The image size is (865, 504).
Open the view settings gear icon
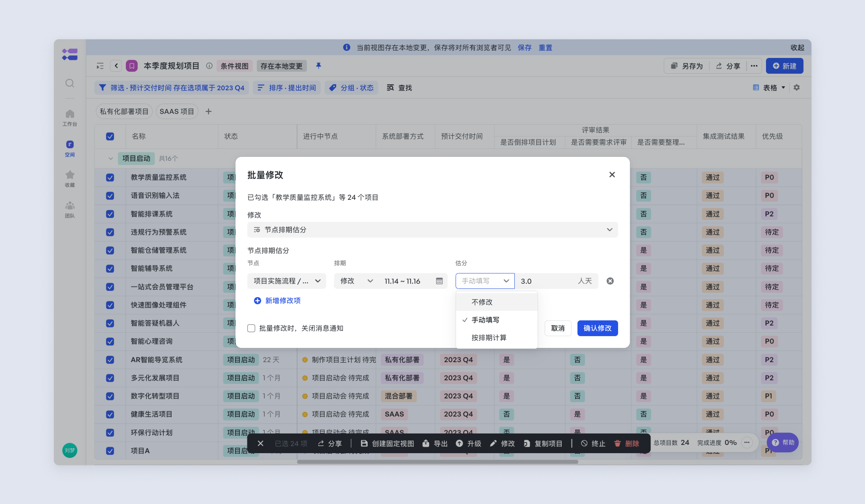point(796,87)
